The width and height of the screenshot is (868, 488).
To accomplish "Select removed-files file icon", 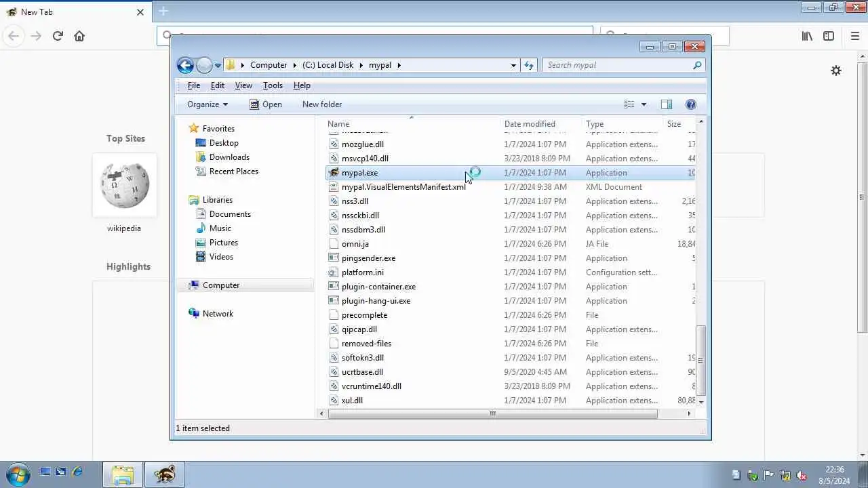I will pos(334,344).
